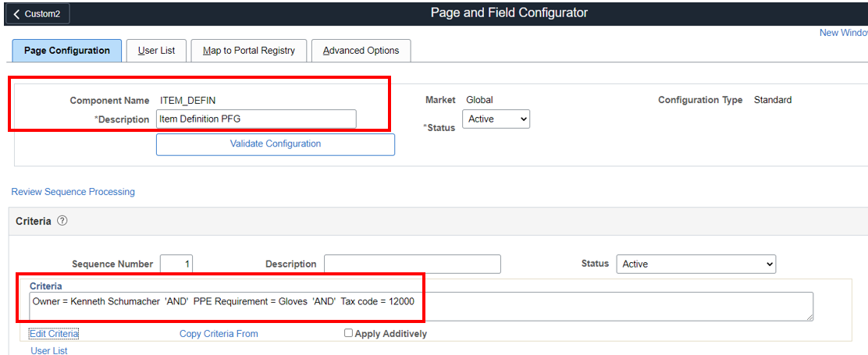868x355 pixels.
Task: Switch to the User List tab
Action: pos(156,51)
